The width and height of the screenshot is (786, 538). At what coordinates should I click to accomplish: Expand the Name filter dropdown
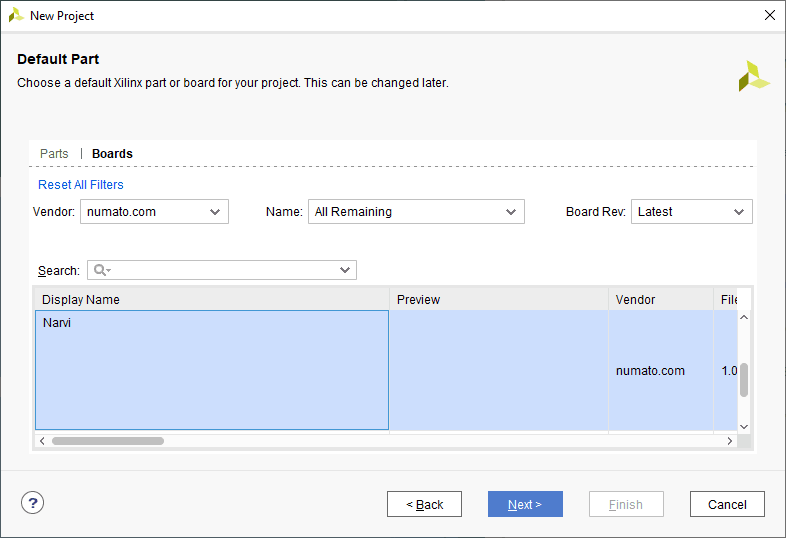pos(416,212)
